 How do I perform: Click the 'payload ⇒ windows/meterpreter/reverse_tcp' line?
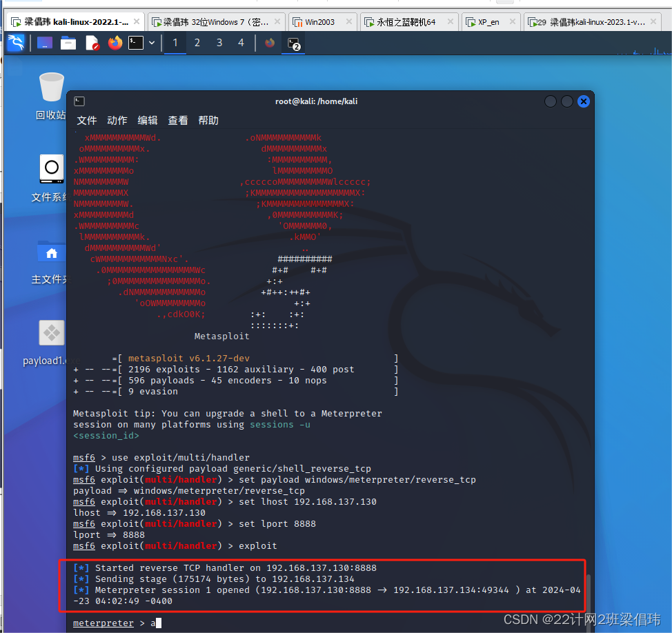[x=188, y=490]
